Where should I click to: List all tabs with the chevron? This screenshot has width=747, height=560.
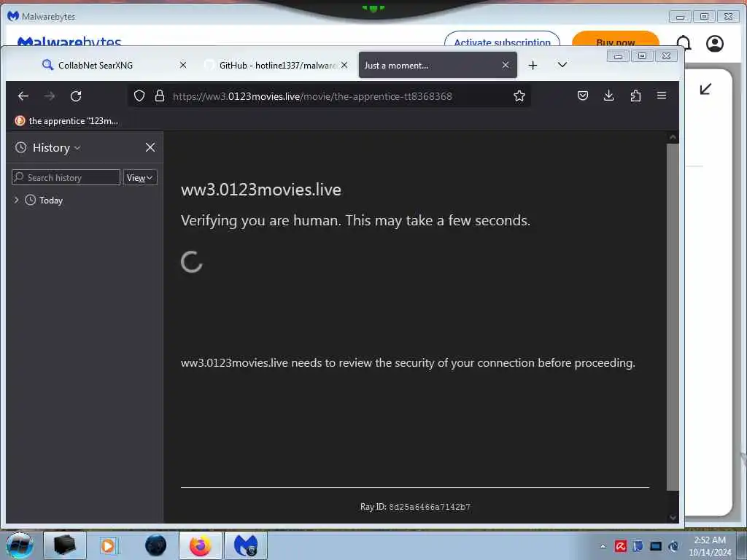pos(562,65)
